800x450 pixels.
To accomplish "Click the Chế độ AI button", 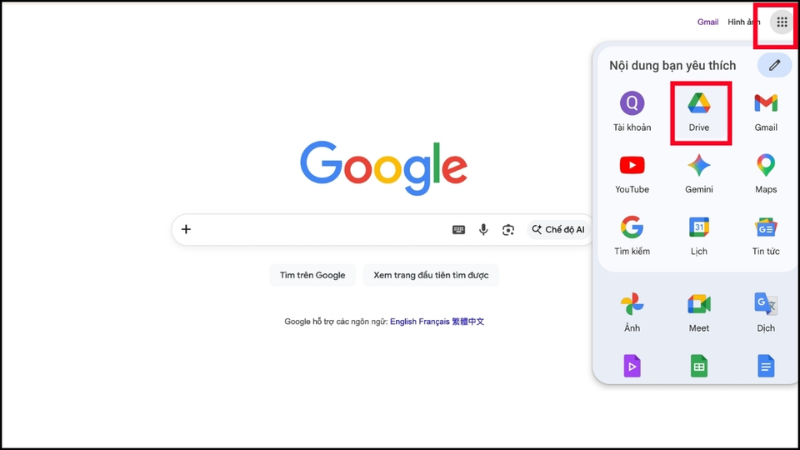I will [558, 230].
